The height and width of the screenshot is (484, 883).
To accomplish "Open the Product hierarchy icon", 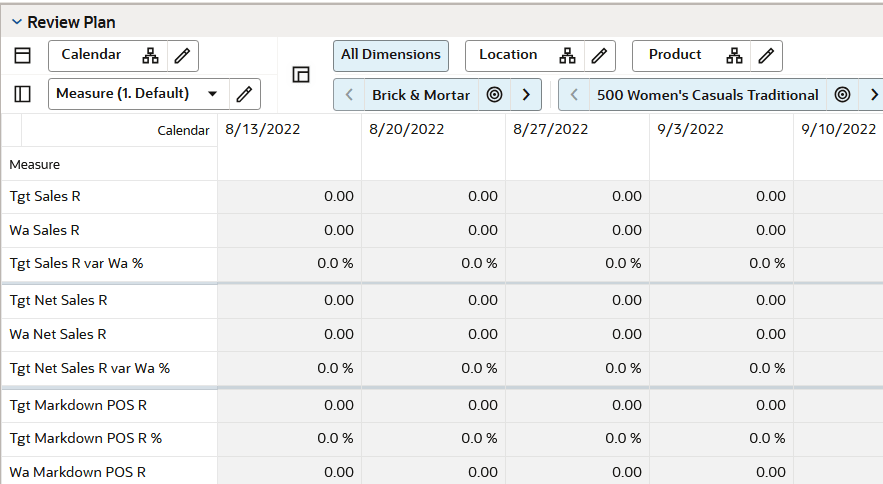I will point(734,56).
